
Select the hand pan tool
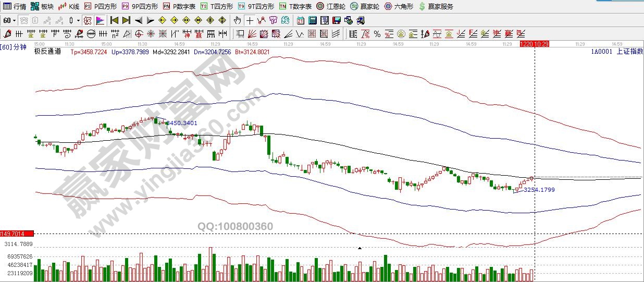click(237, 20)
